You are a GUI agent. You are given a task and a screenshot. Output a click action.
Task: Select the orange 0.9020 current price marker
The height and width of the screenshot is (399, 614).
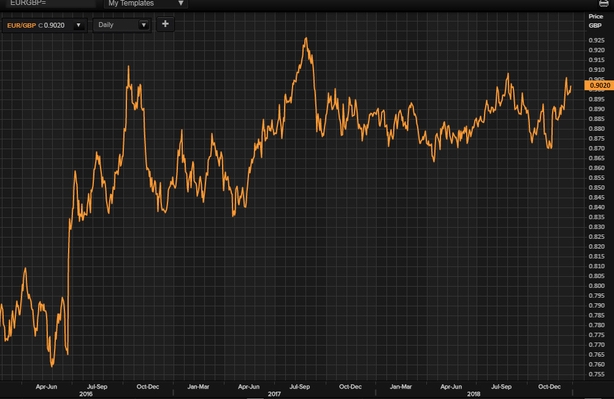tap(599, 85)
